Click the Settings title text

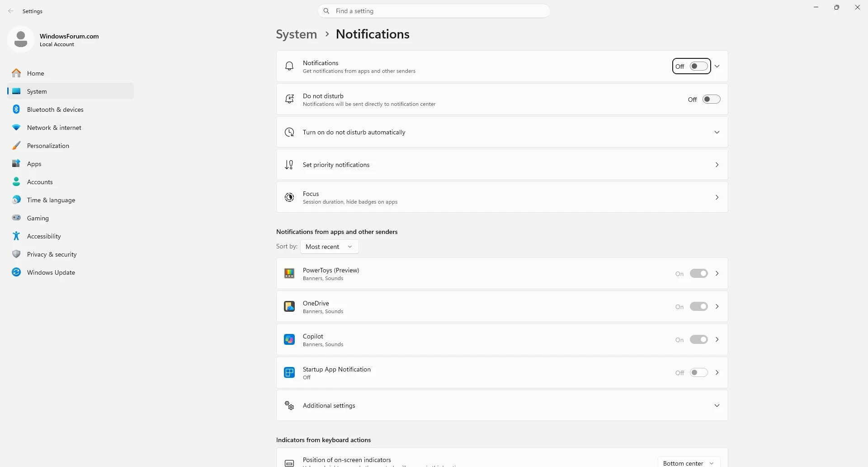(x=33, y=11)
